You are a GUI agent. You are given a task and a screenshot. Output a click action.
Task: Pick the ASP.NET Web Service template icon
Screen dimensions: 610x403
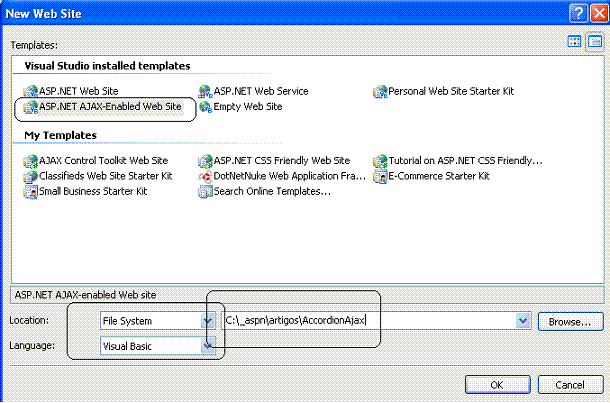coord(205,92)
